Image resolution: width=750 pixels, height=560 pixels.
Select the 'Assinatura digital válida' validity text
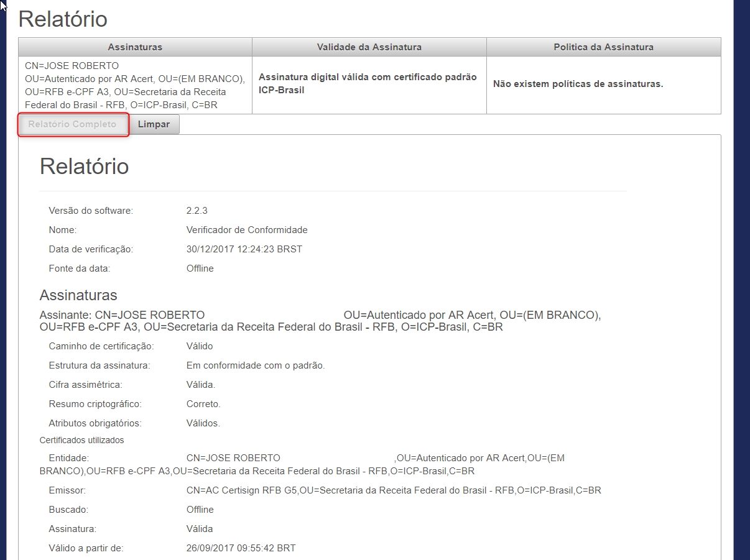click(x=368, y=84)
